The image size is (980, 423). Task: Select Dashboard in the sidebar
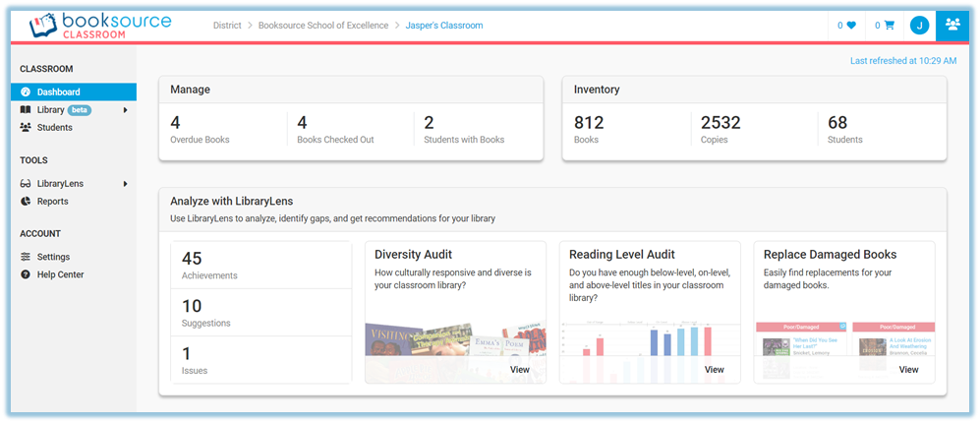tap(73, 92)
